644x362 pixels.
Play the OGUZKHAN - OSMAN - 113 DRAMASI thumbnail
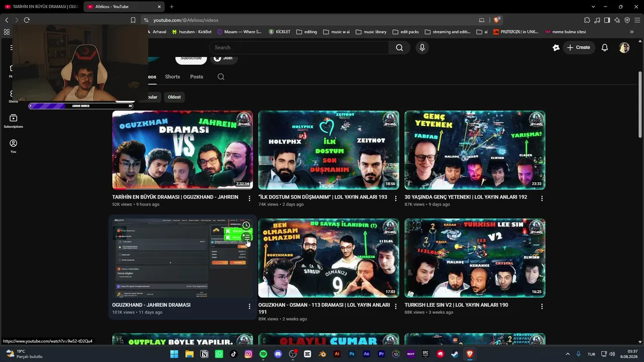329,258
